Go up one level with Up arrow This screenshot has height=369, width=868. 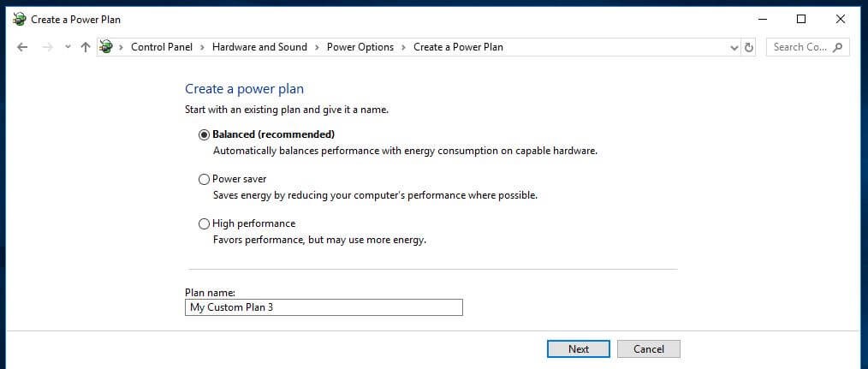[x=86, y=47]
